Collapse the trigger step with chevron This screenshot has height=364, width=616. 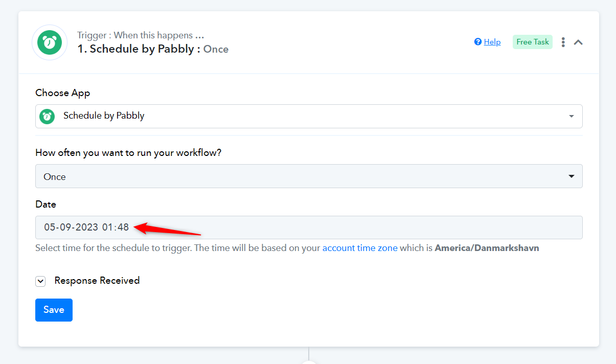pos(578,42)
